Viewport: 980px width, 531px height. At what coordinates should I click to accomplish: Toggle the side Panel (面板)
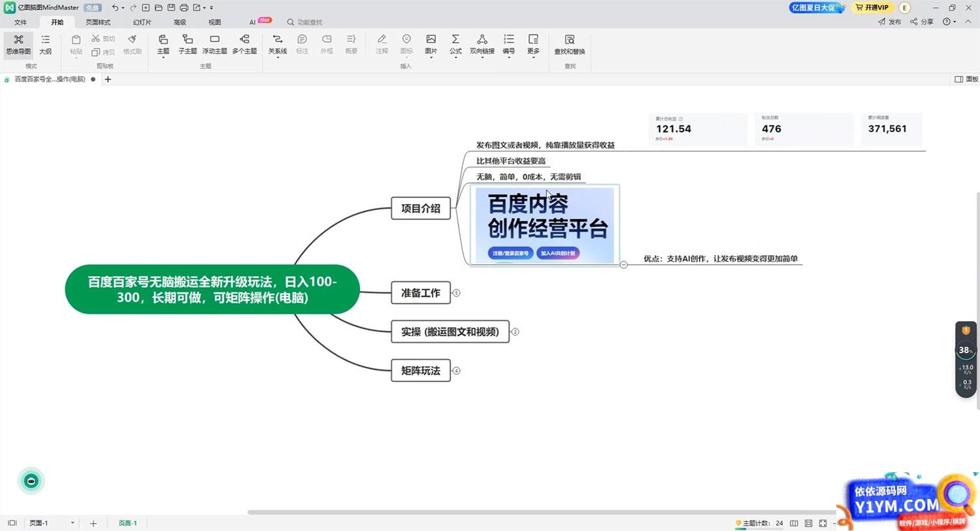pos(967,79)
